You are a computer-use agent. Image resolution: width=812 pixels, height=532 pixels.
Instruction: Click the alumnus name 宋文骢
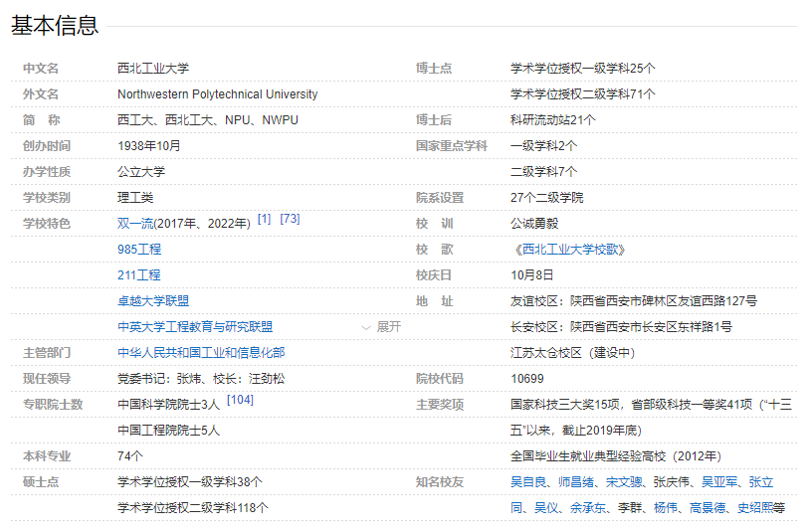(624, 481)
